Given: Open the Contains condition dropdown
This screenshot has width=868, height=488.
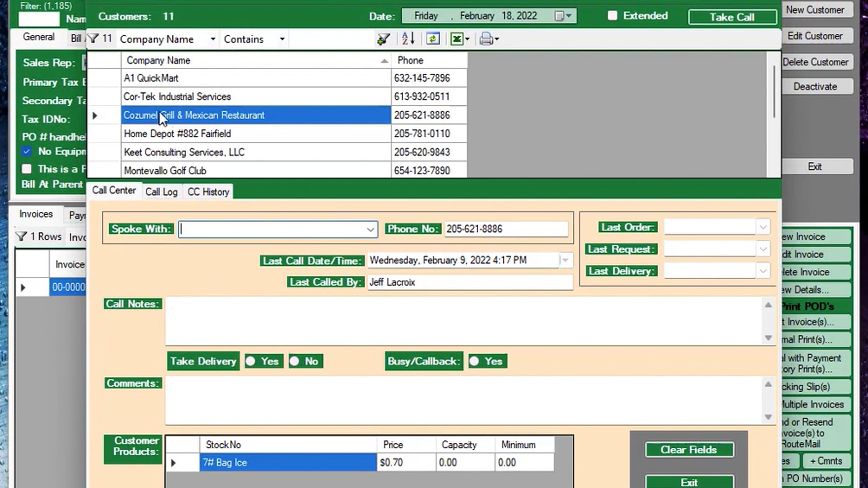Looking at the screenshot, I should pos(282,39).
